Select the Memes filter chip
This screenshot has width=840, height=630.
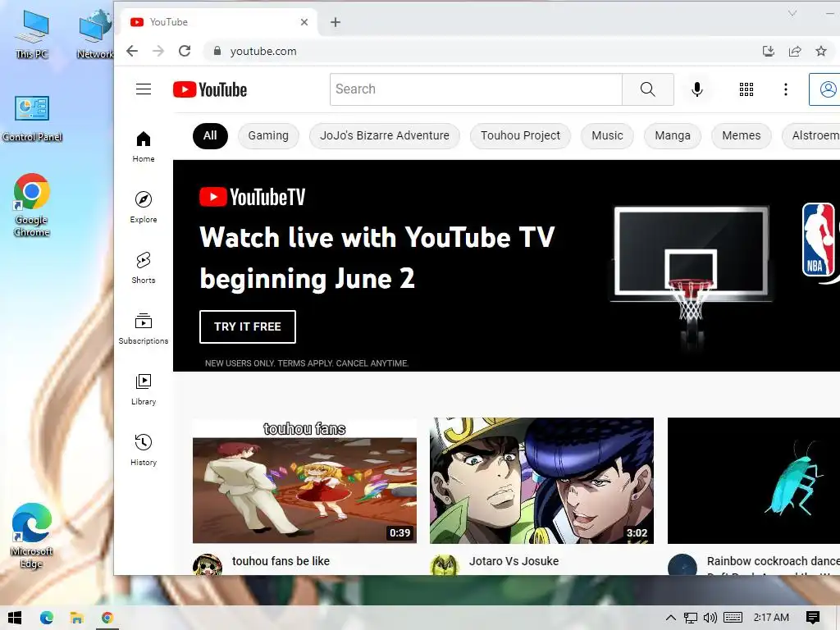[x=741, y=135]
